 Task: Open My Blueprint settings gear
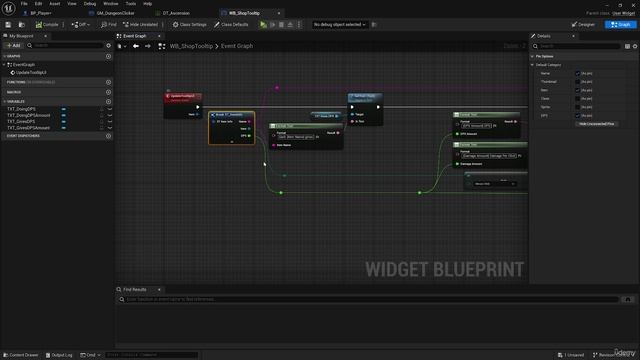pos(109,46)
